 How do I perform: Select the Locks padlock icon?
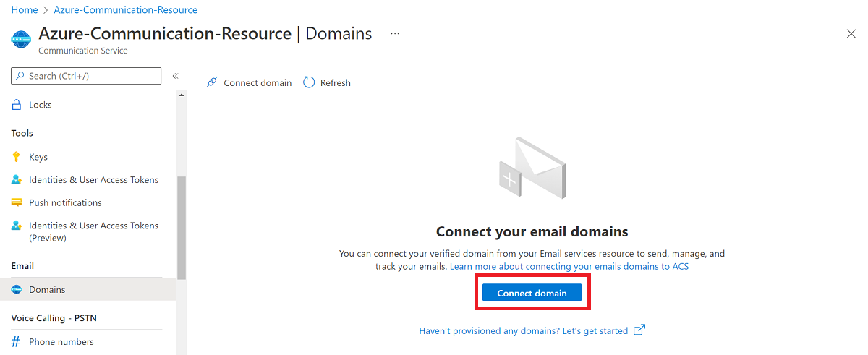tap(17, 105)
